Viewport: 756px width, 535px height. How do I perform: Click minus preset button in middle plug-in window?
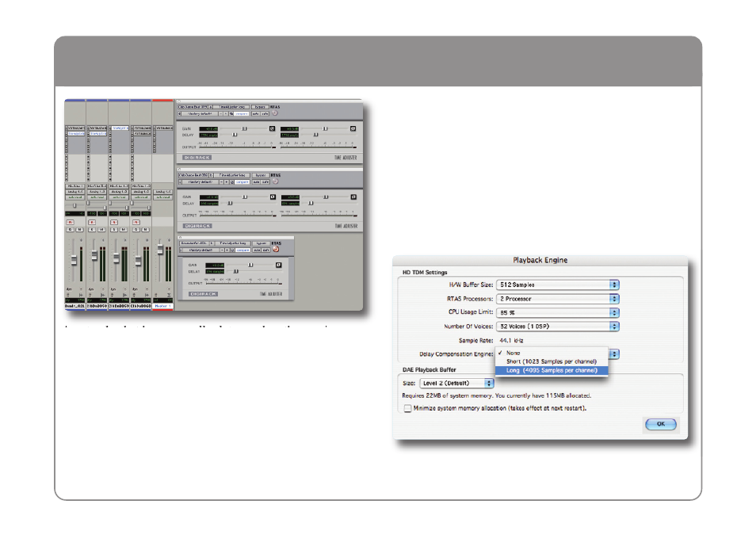(x=221, y=182)
